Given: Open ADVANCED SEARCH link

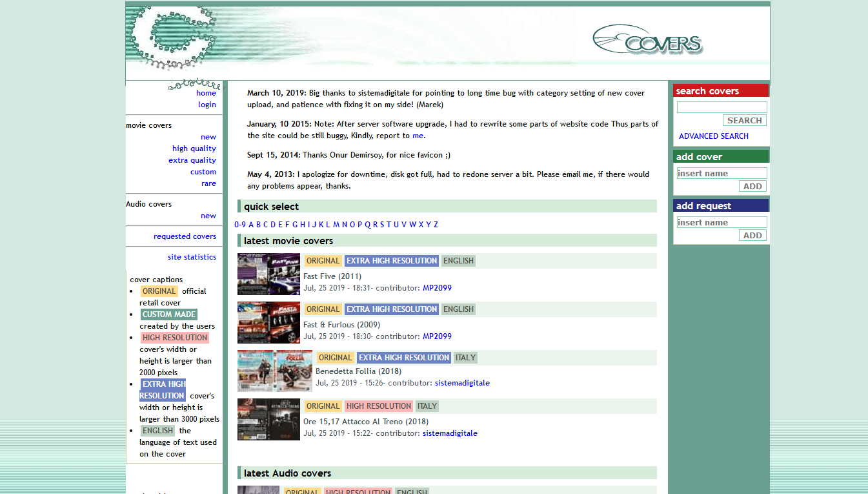Looking at the screenshot, I should point(714,136).
